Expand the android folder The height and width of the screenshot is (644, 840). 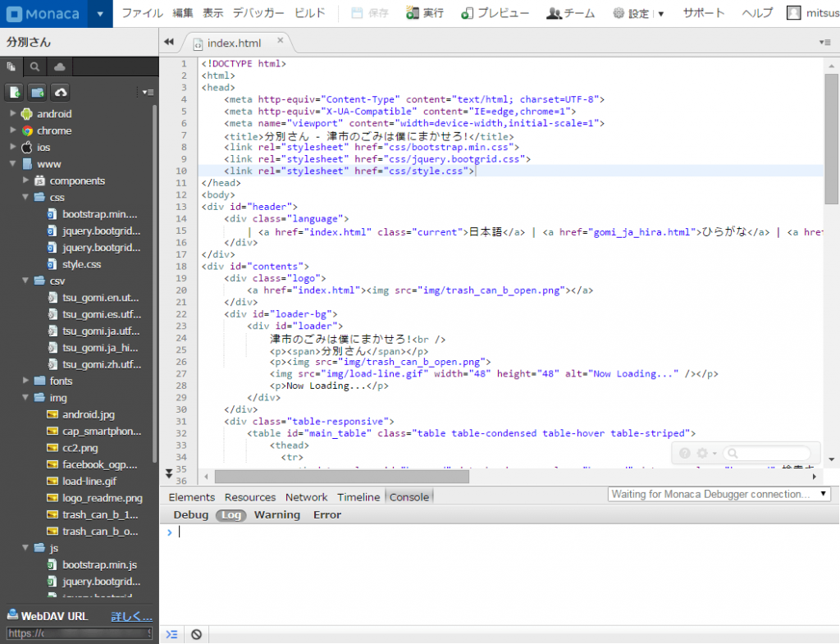pyautogui.click(x=13, y=114)
